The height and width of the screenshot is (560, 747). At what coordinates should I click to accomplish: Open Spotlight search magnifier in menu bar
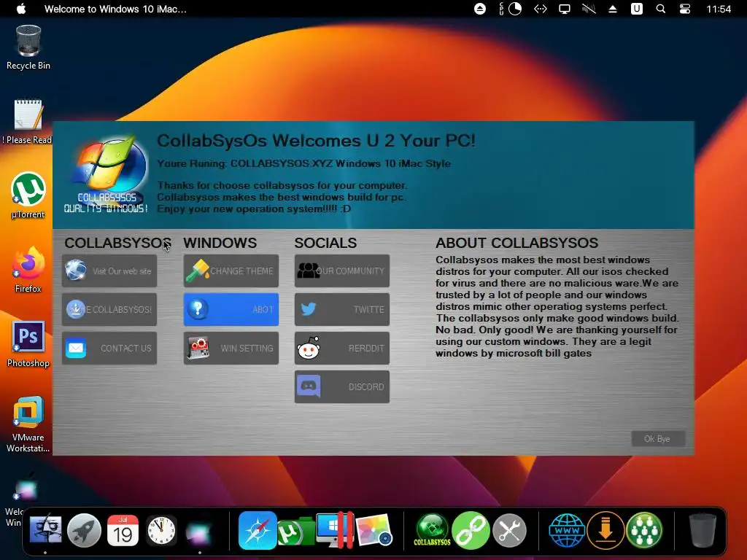click(661, 9)
